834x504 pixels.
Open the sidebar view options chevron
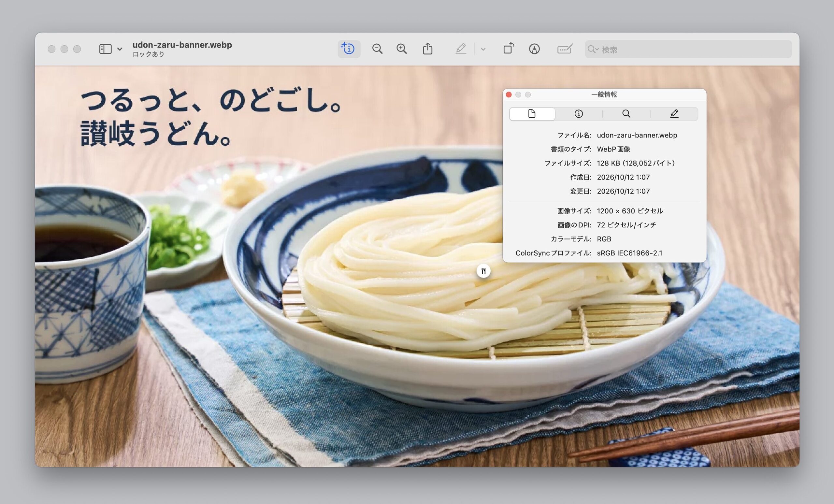120,49
